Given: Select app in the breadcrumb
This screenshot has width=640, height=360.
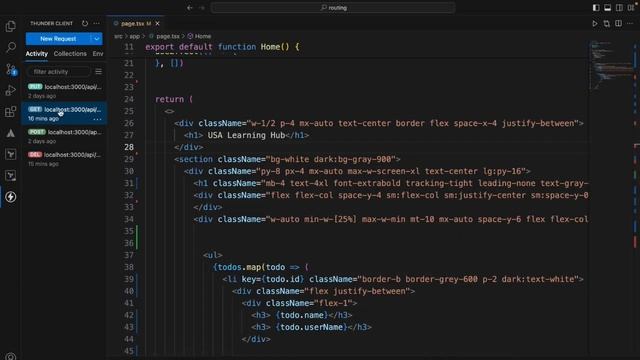Looking at the screenshot, I should click(134, 36).
